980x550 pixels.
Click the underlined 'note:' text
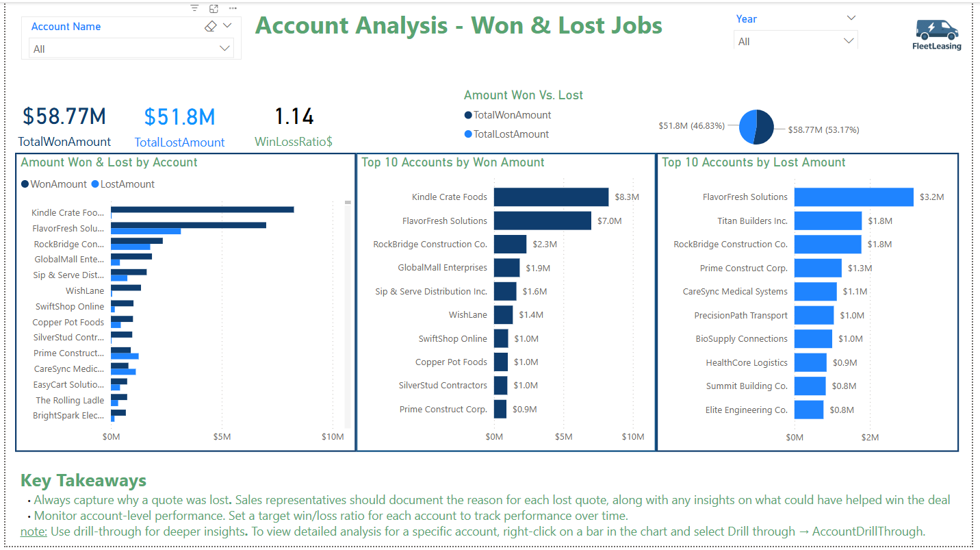click(x=34, y=532)
